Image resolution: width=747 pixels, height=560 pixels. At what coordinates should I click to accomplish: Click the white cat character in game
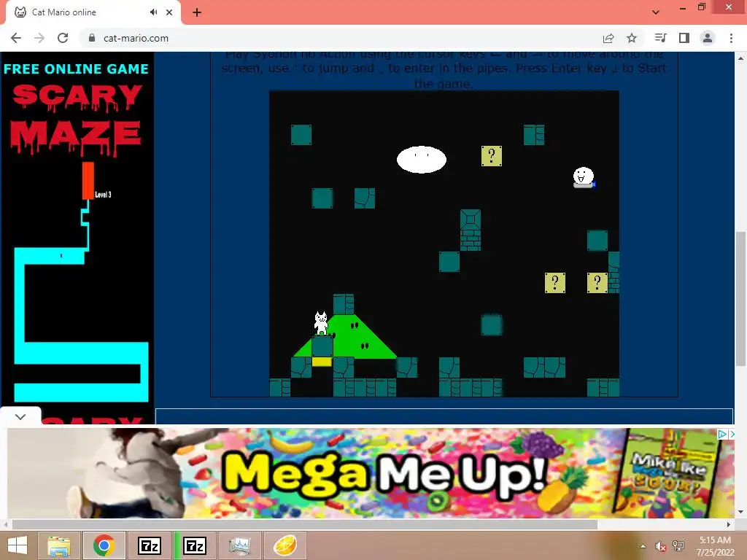pos(321,323)
